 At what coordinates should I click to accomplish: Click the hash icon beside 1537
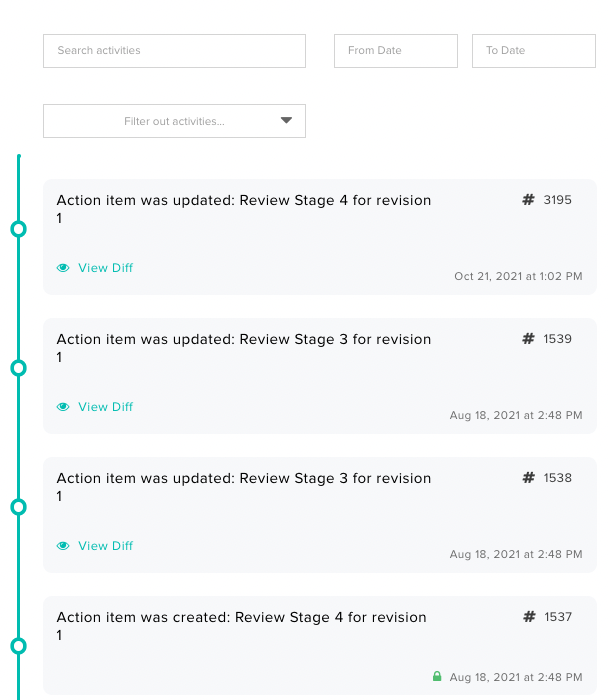click(528, 617)
